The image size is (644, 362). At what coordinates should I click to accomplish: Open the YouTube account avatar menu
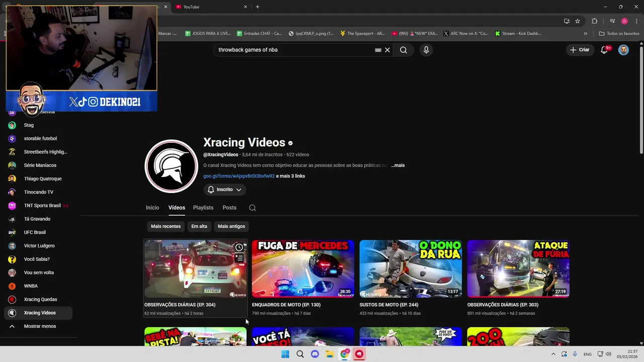[623, 50]
